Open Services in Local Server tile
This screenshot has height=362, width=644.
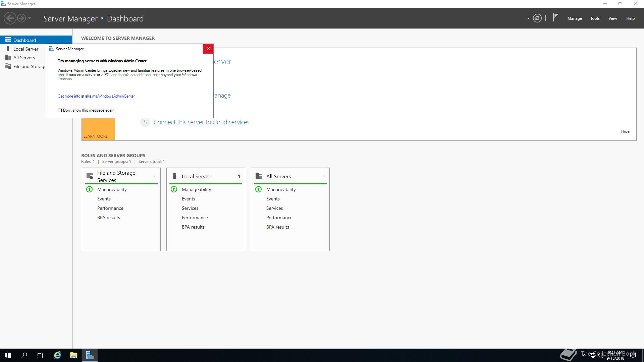(x=190, y=208)
